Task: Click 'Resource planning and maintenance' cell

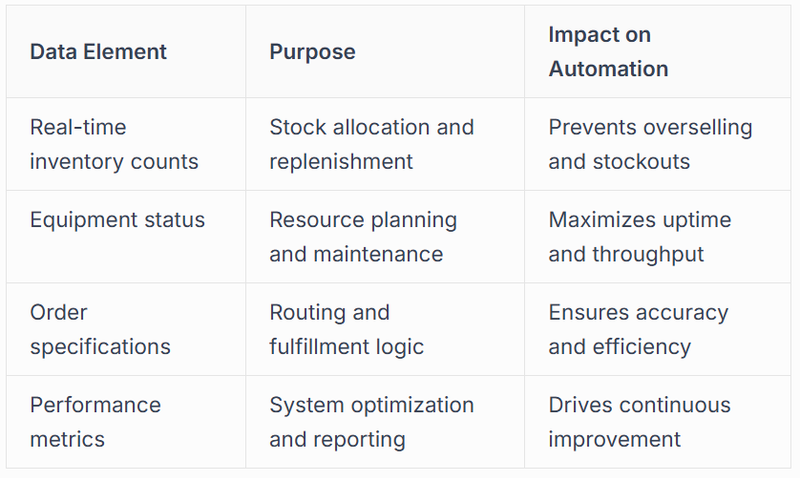Action: point(363,236)
